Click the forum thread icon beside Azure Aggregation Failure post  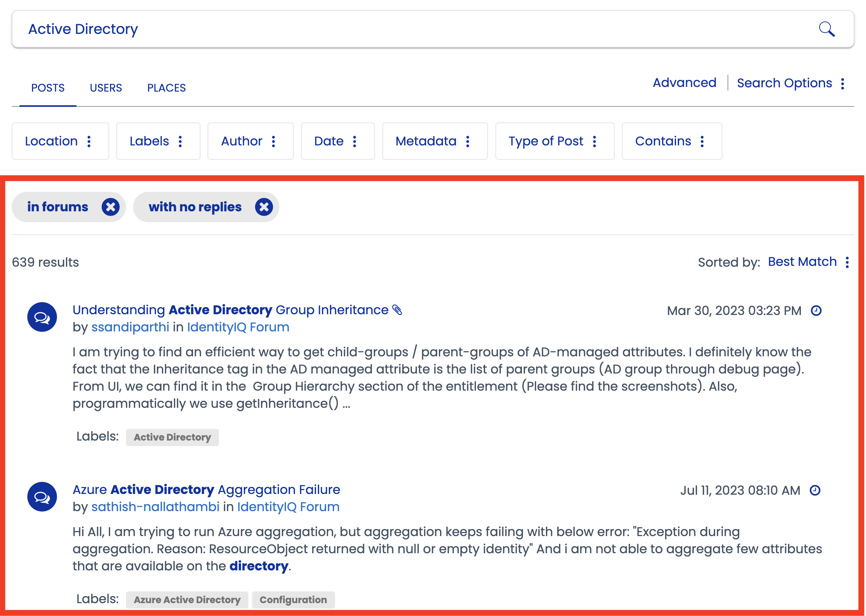click(x=42, y=497)
